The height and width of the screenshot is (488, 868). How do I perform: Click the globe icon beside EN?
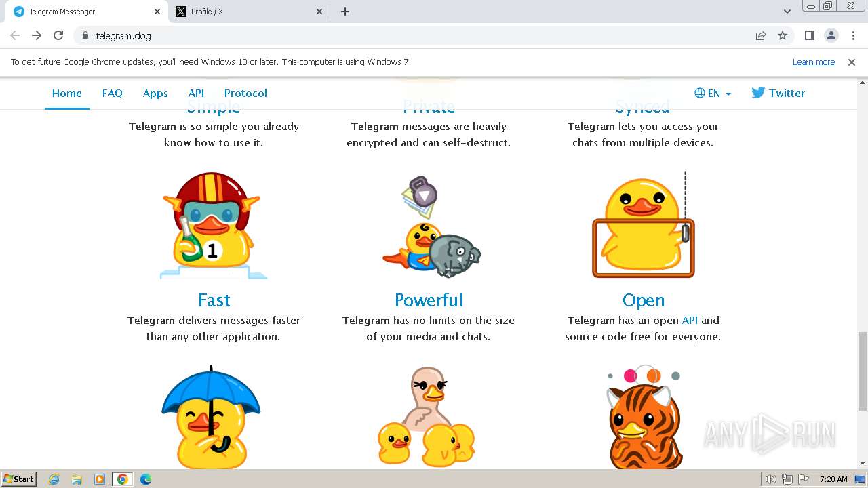[x=700, y=94]
